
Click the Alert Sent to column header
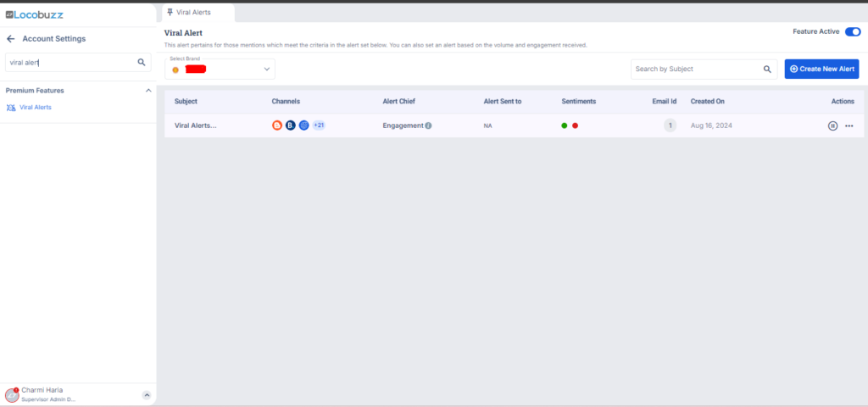tap(503, 102)
